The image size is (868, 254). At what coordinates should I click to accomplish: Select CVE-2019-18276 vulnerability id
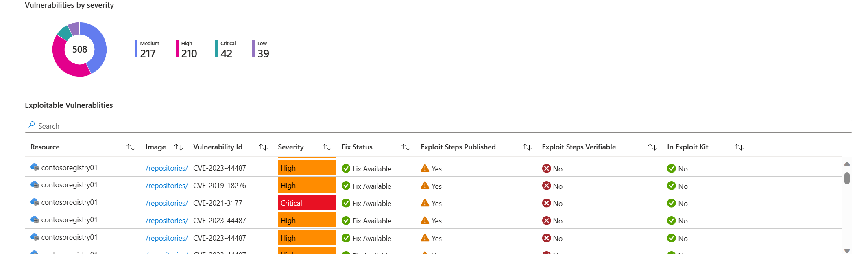[220, 186]
